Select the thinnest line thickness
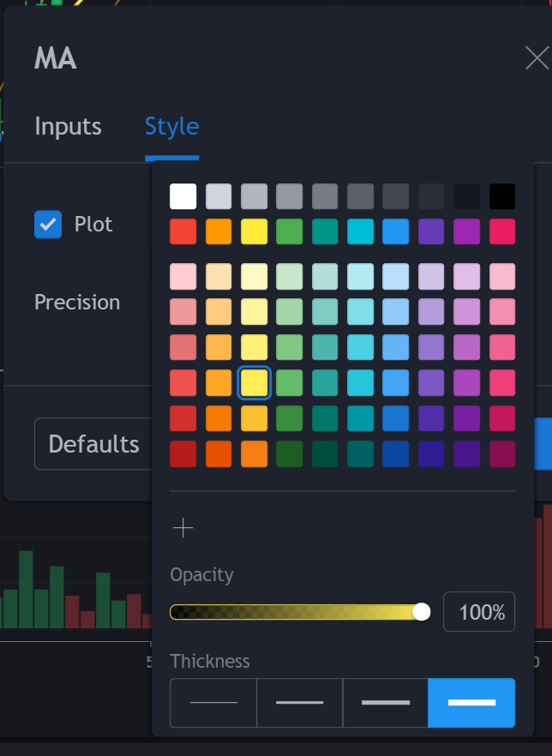The image size is (552, 756). click(x=213, y=703)
